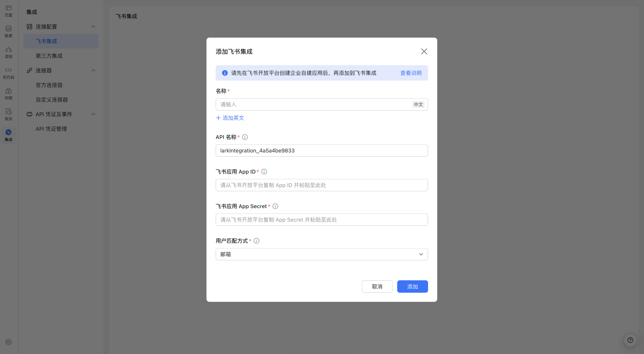This screenshot has height=354, width=644.
Task: Open API 凭证管理 in the sidebar
Action: (x=61, y=129)
